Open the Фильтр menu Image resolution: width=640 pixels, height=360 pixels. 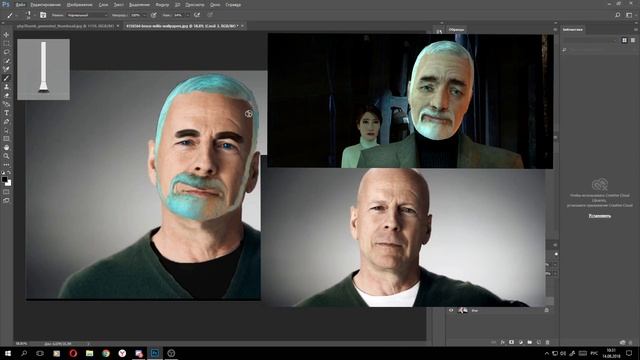pos(162,5)
